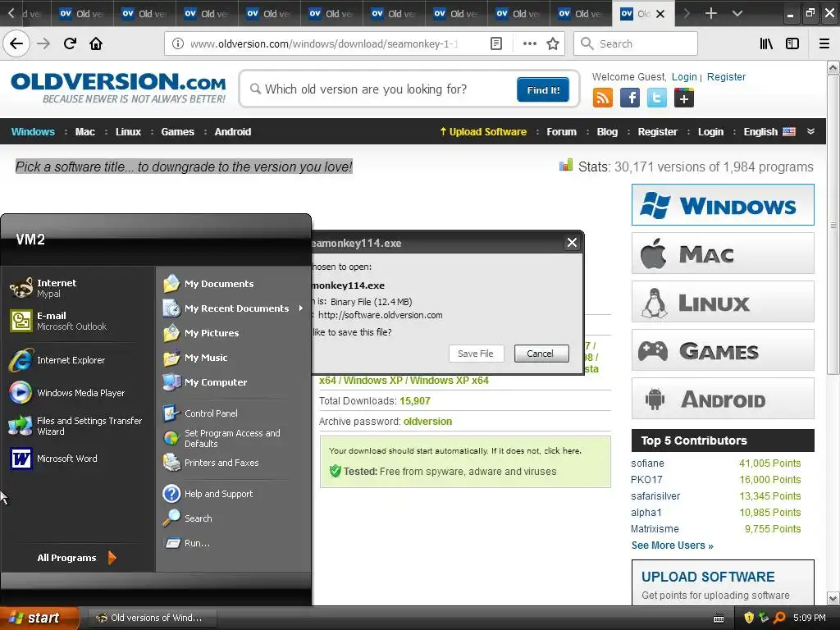Image resolution: width=840 pixels, height=630 pixels.
Task: Select the Games nav menu item
Action: point(177,132)
